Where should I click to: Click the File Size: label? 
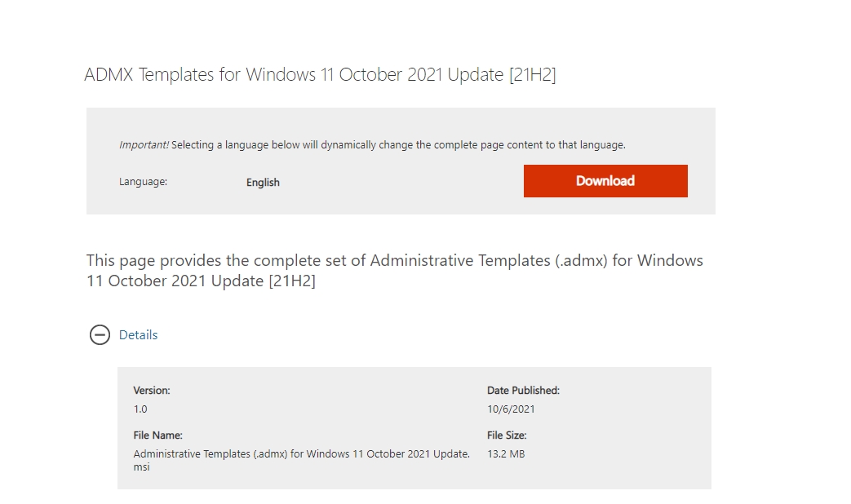507,435
